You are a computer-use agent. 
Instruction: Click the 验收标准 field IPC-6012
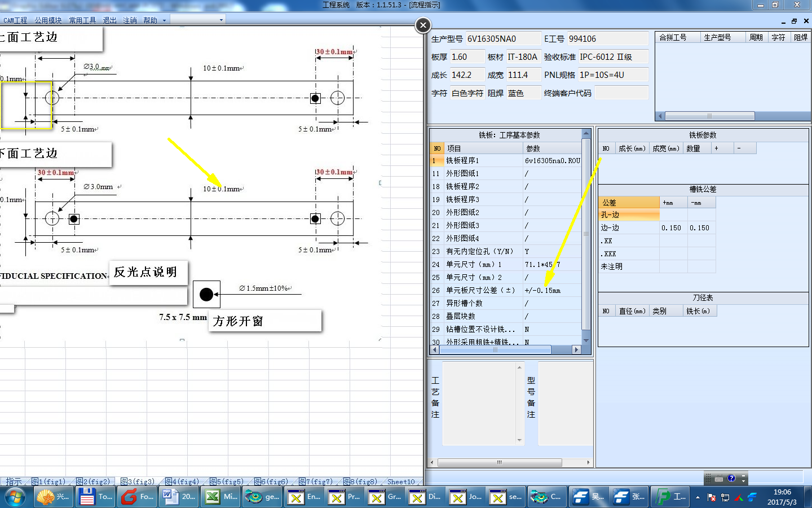coord(613,57)
